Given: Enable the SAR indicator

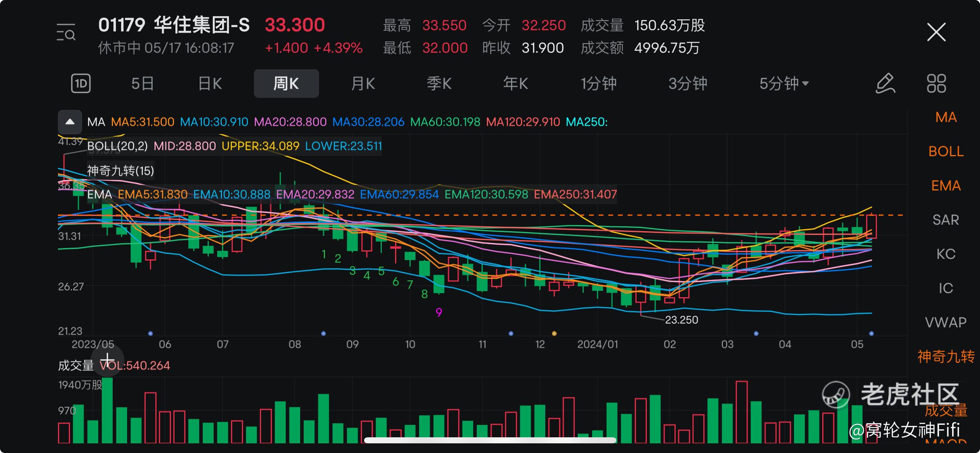Looking at the screenshot, I should click(x=946, y=220).
